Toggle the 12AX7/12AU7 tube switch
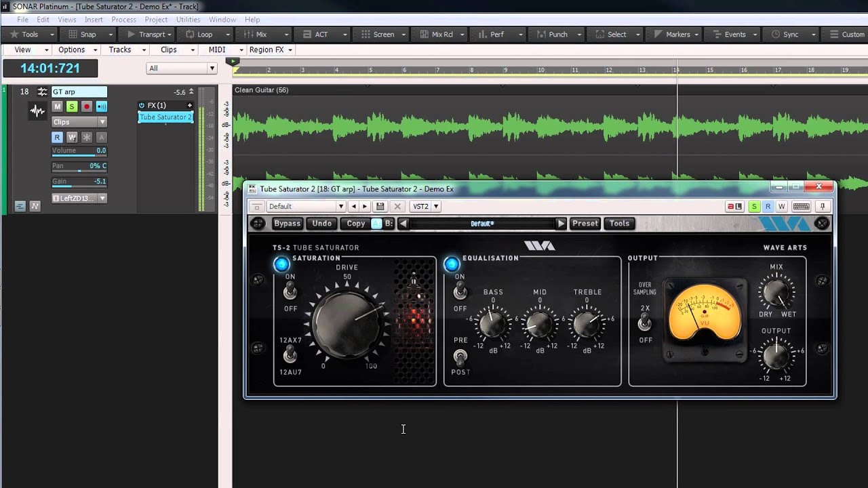 pyautogui.click(x=290, y=354)
